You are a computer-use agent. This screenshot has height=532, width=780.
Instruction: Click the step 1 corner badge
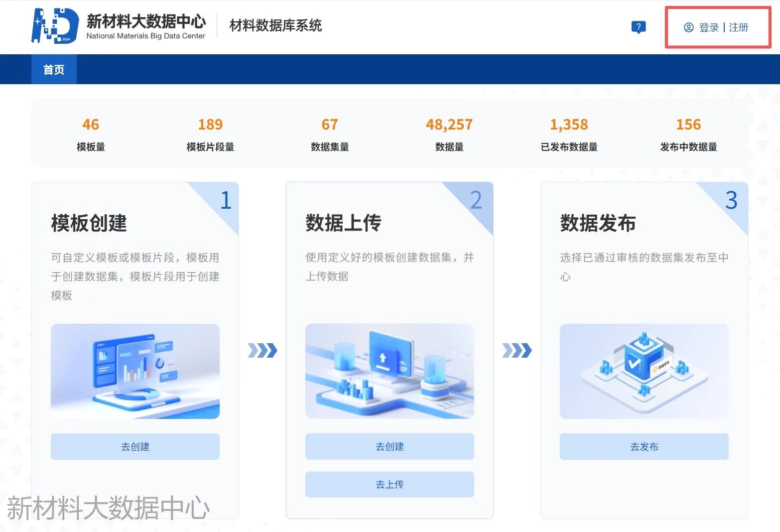[x=225, y=200]
